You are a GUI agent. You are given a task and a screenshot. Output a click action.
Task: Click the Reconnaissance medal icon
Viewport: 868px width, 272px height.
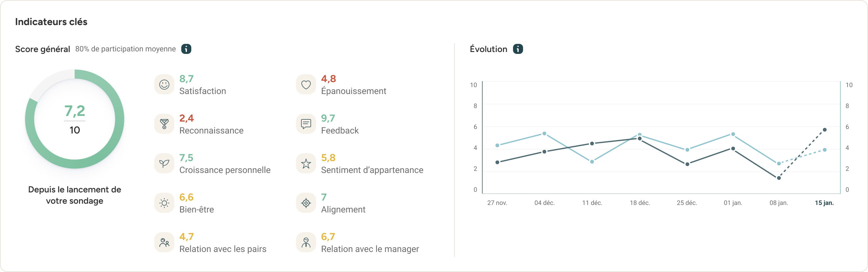(x=164, y=124)
